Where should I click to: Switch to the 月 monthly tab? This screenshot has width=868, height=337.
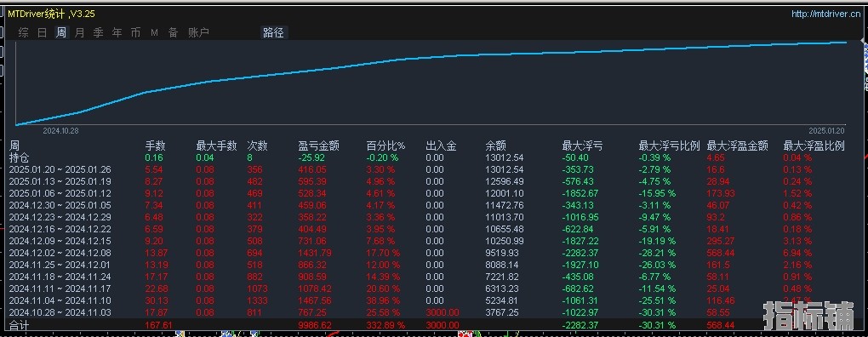(80, 32)
